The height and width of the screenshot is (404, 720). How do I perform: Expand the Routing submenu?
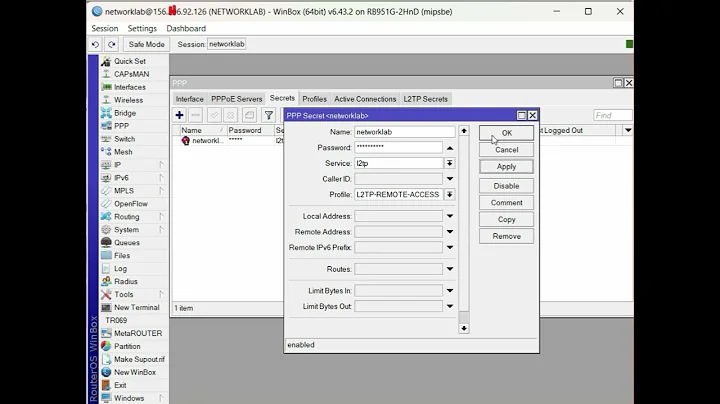161,216
